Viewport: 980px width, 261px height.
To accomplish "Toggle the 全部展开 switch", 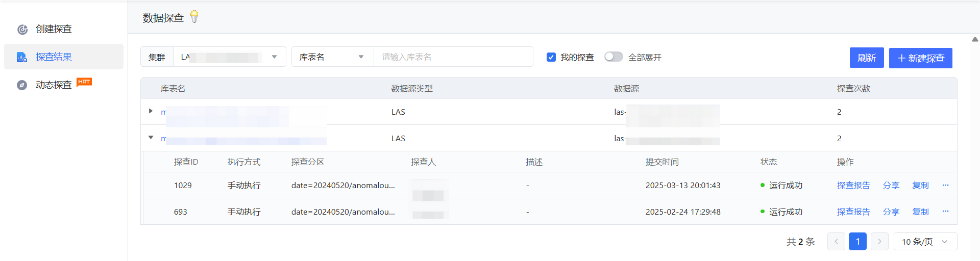I will pyautogui.click(x=614, y=57).
